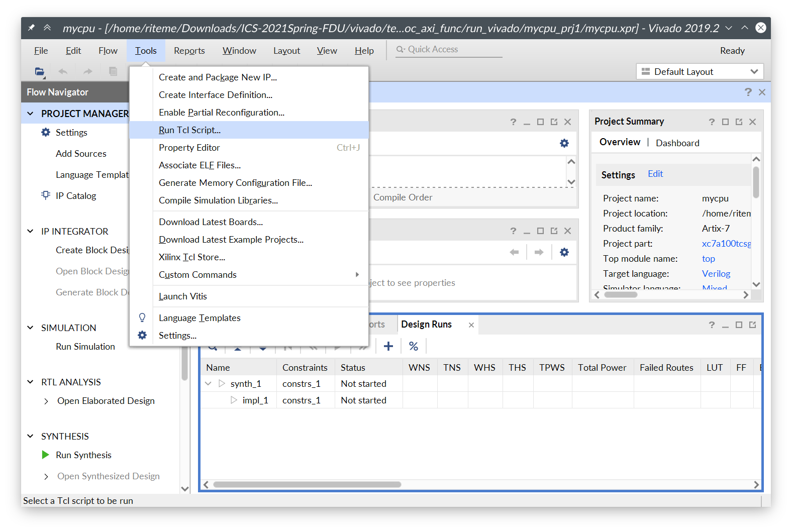792x532 pixels.
Task: Click the percent icon in Design Runs toolbar
Action: tap(414, 346)
